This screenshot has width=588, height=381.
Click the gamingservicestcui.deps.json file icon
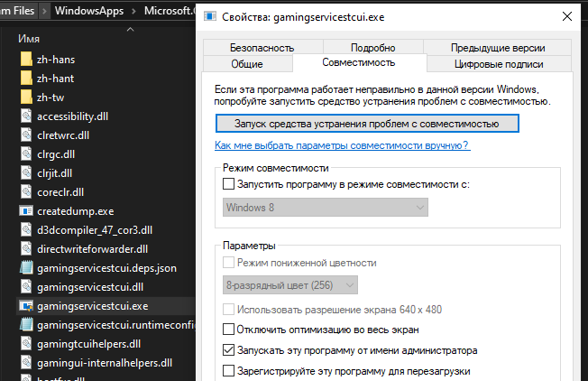[26, 267]
